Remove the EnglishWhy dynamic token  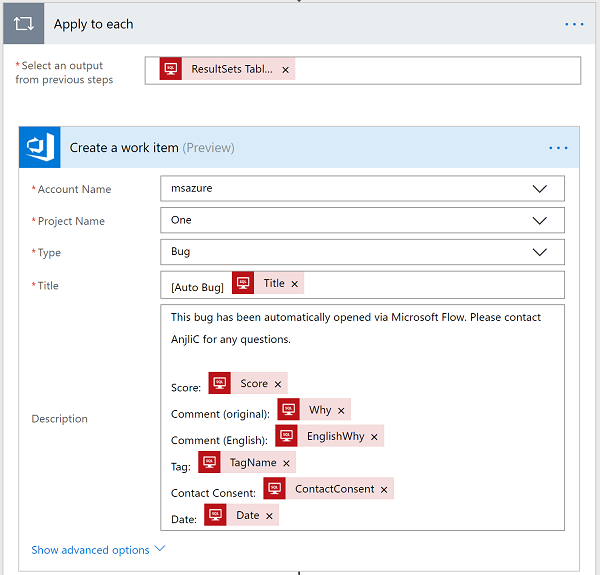pos(374,437)
